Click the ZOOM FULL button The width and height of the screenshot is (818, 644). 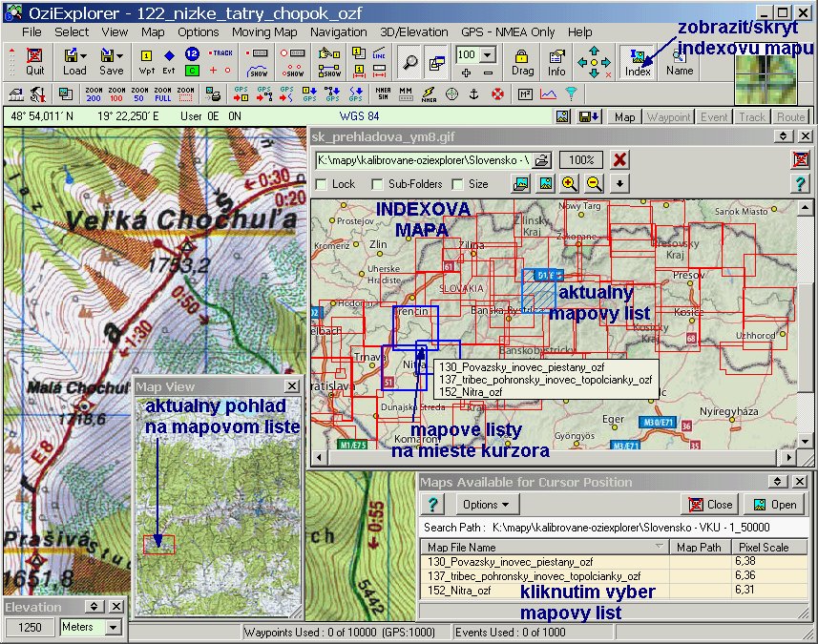(163, 94)
